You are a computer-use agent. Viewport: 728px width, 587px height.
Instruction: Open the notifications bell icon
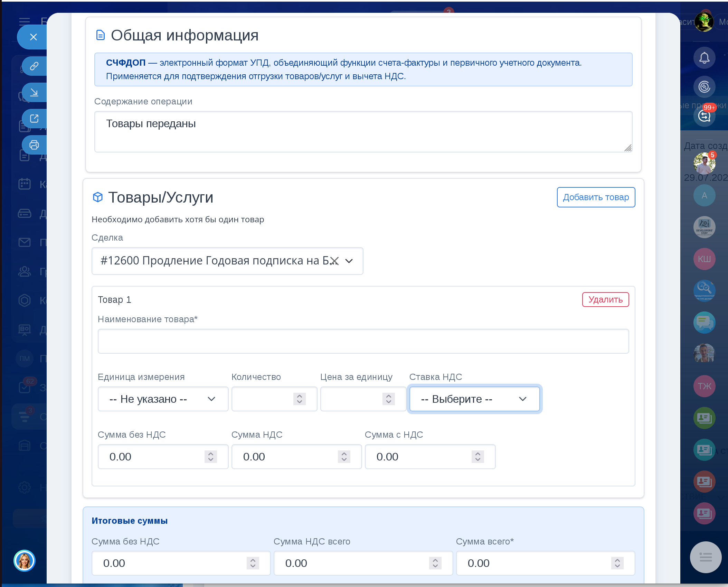(x=704, y=58)
